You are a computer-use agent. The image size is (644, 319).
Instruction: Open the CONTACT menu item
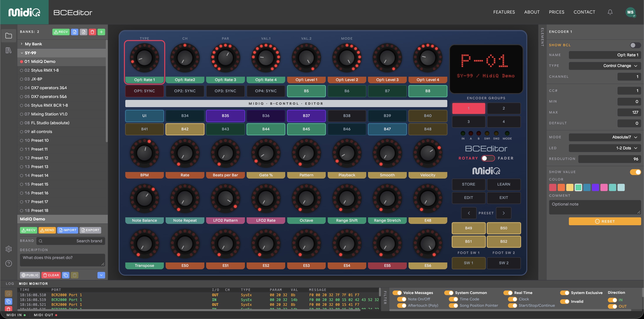point(584,12)
